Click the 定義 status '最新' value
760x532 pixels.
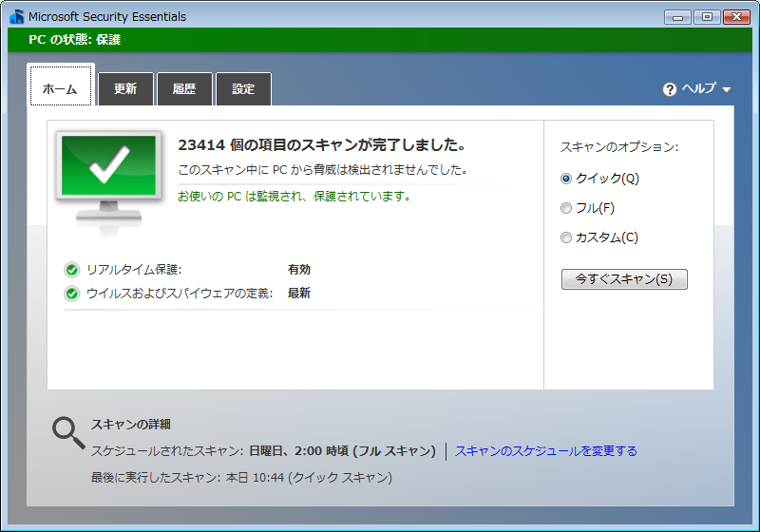(x=299, y=294)
